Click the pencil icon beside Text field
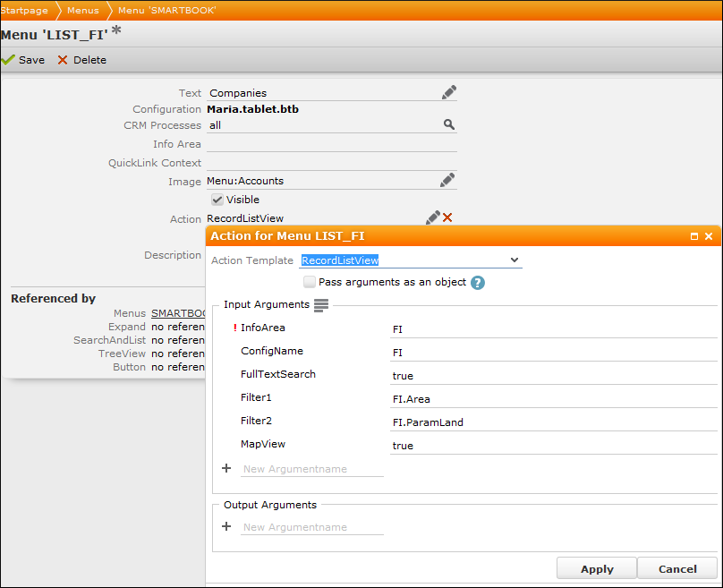 [x=448, y=92]
